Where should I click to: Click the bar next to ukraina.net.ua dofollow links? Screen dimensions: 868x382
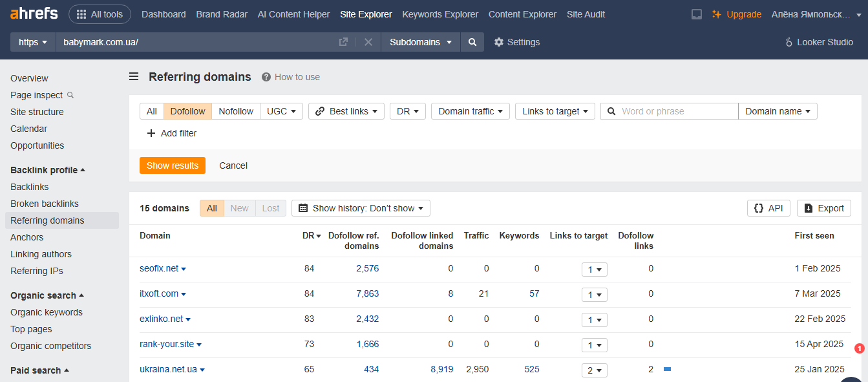668,369
